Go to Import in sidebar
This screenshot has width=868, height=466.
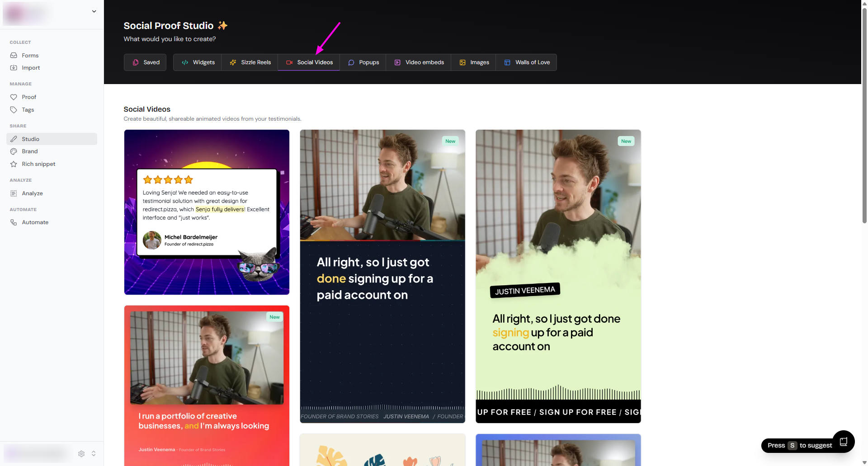click(x=31, y=68)
